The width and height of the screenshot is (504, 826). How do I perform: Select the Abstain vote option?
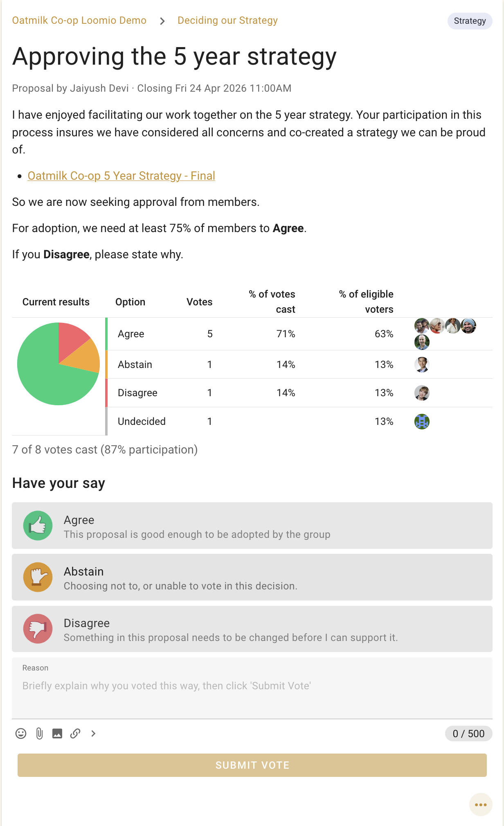pos(252,577)
